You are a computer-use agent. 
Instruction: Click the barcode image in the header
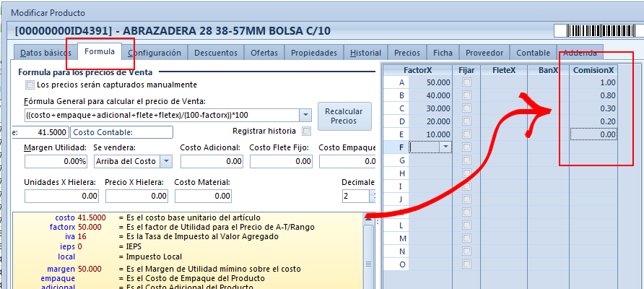pyautogui.click(x=598, y=30)
